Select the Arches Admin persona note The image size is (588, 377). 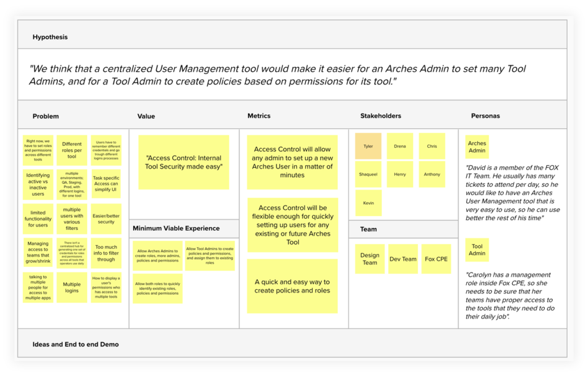point(477,147)
